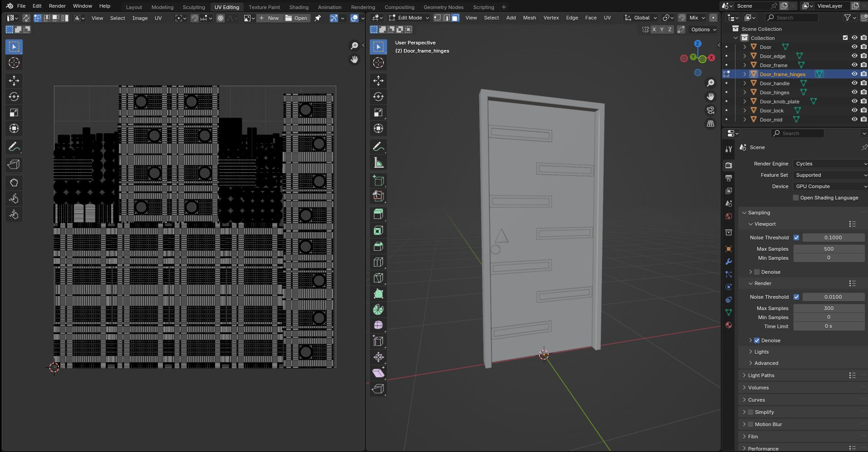
Task: Open the Render Engine dropdown
Action: (x=830, y=164)
